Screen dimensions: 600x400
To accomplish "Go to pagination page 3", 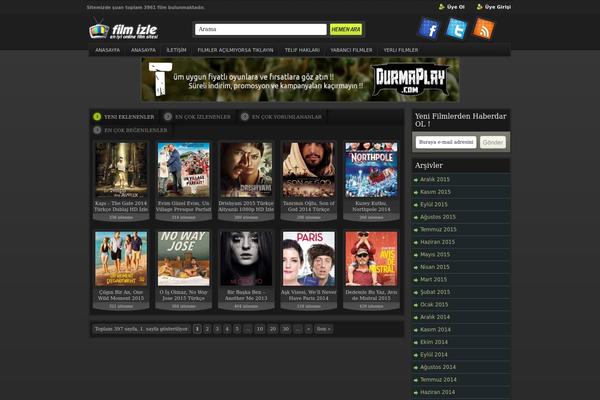I will pyautogui.click(x=217, y=329).
